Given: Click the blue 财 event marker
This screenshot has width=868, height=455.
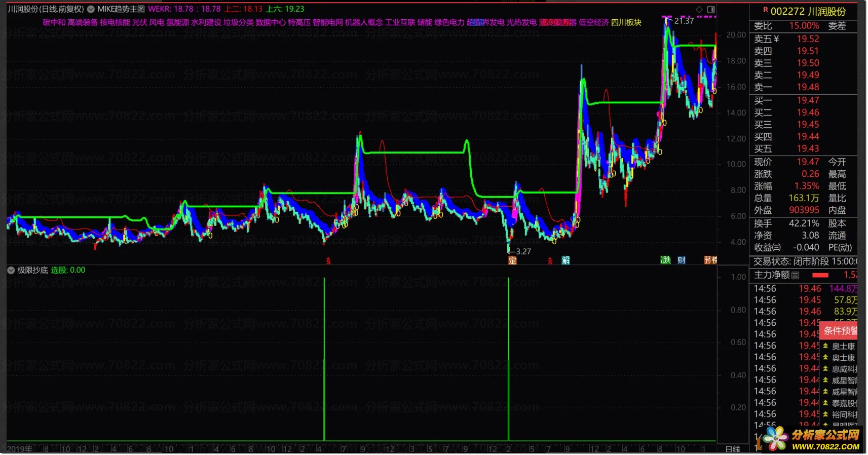Looking at the screenshot, I should tap(682, 260).
